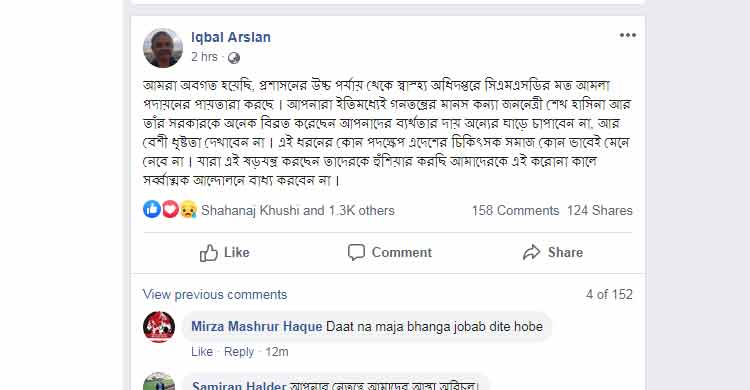Open Iqbal Arslan profile name link

pos(231,37)
